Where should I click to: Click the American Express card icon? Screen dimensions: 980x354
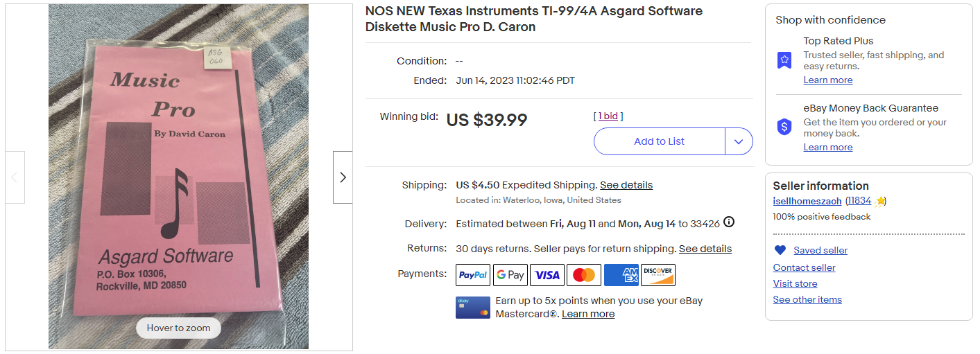(x=621, y=275)
